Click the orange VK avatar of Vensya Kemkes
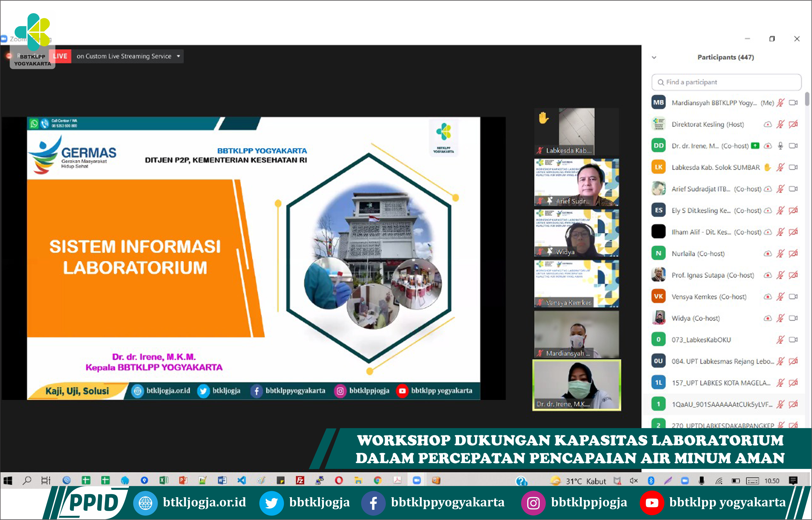The image size is (812, 520). (x=658, y=297)
